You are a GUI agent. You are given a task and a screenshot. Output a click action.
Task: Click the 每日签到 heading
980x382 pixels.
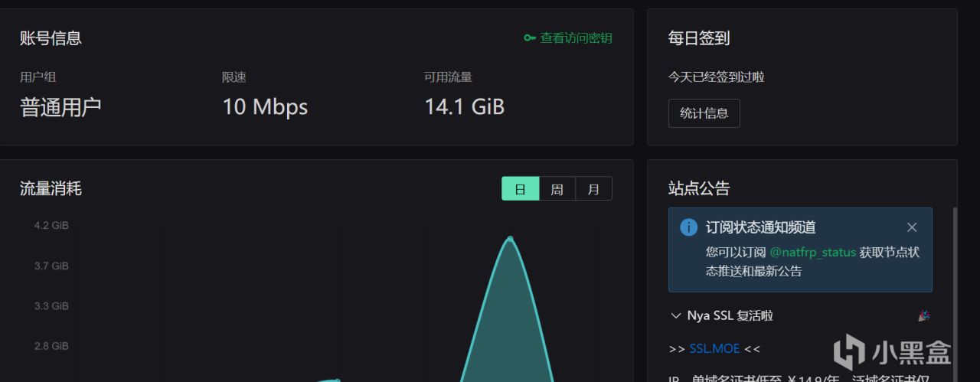[699, 38]
